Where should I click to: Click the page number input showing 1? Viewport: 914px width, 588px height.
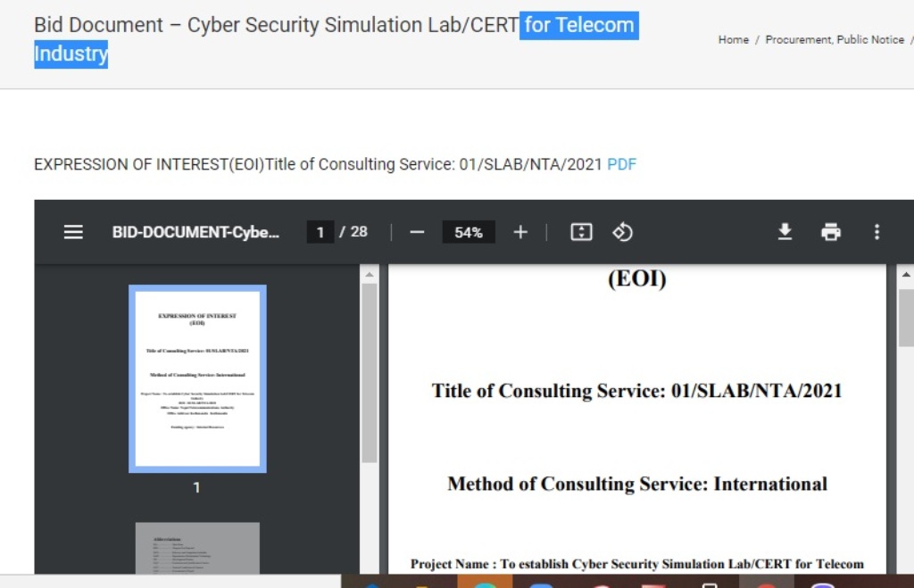(320, 232)
